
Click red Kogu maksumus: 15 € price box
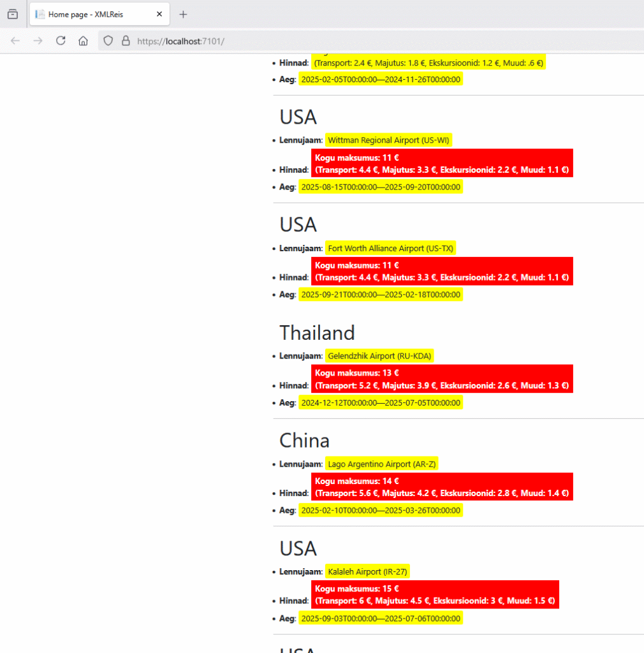tap(435, 594)
